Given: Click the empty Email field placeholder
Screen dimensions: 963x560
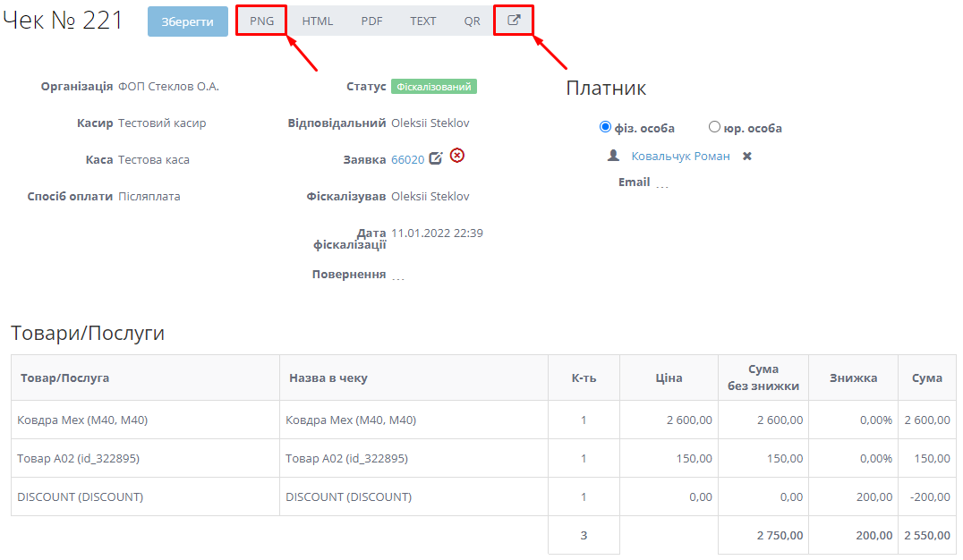Looking at the screenshot, I should coord(661,184).
